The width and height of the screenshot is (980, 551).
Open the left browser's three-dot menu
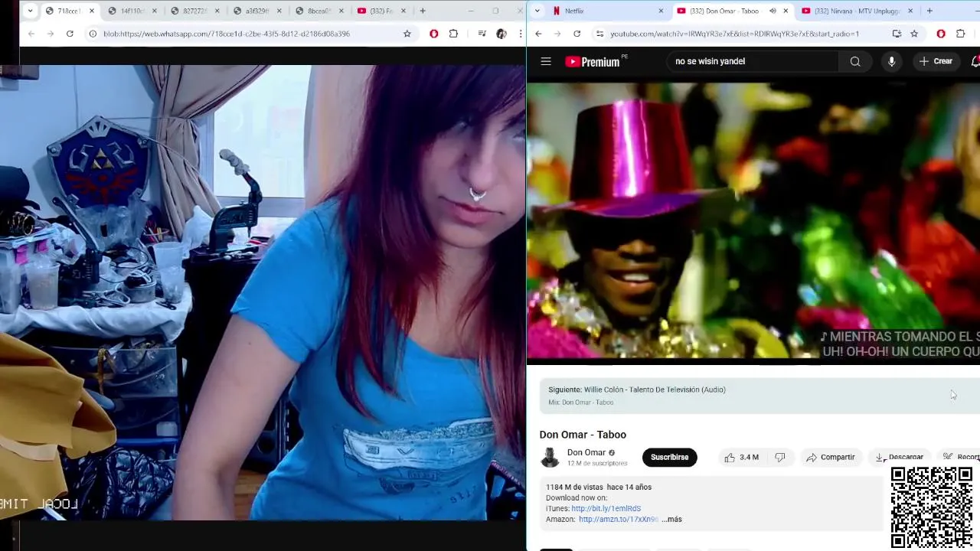[x=521, y=34]
